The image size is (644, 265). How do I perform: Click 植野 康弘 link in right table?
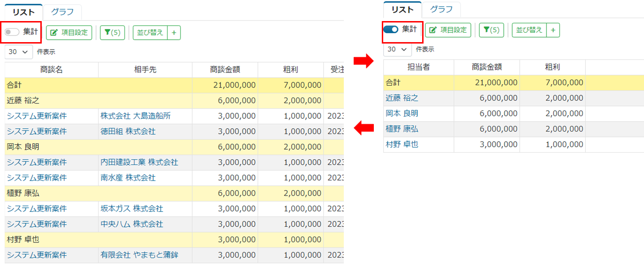tap(402, 129)
